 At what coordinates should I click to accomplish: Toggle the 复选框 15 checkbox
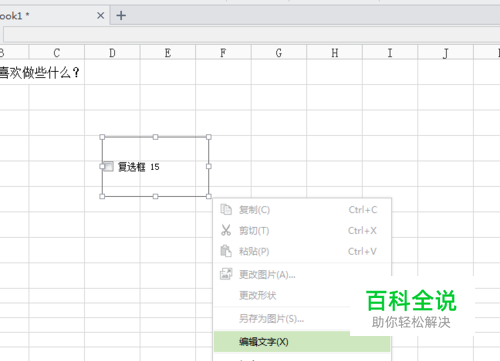click(x=108, y=166)
